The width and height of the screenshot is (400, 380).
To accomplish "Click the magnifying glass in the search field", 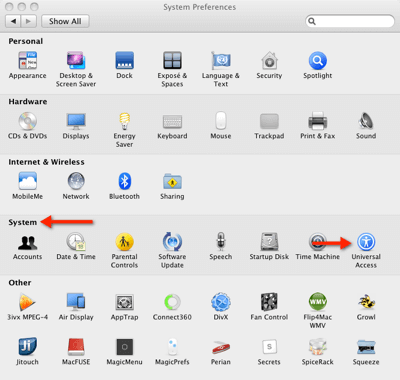I will coord(312,21).
